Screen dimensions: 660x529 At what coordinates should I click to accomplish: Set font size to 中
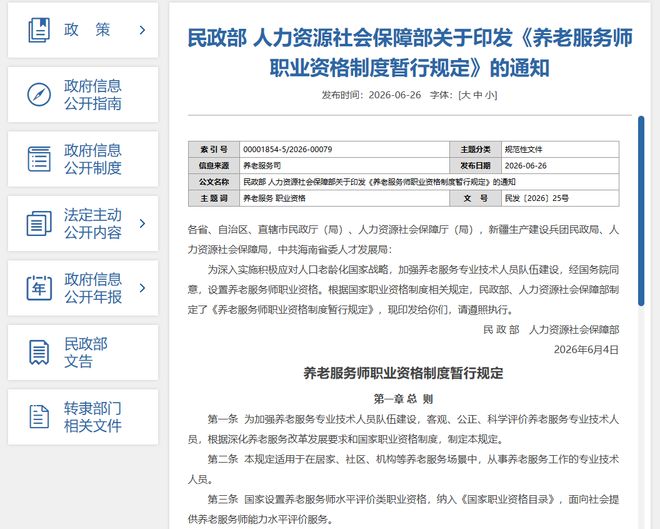coord(477,95)
